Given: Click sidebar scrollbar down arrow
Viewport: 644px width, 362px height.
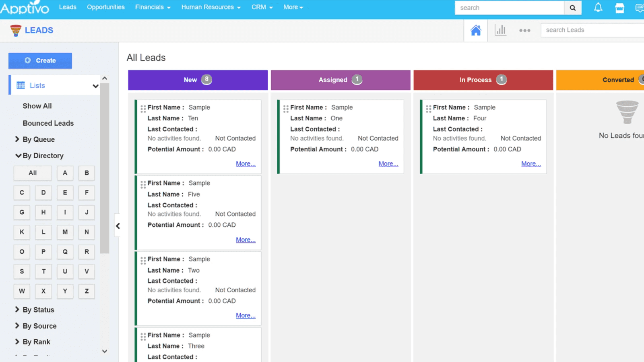Looking at the screenshot, I should click(x=105, y=351).
